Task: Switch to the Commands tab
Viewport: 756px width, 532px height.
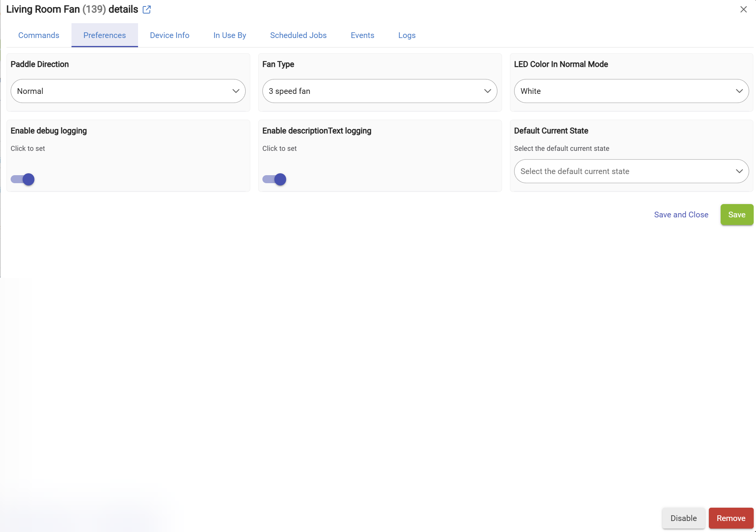Action: [39, 35]
